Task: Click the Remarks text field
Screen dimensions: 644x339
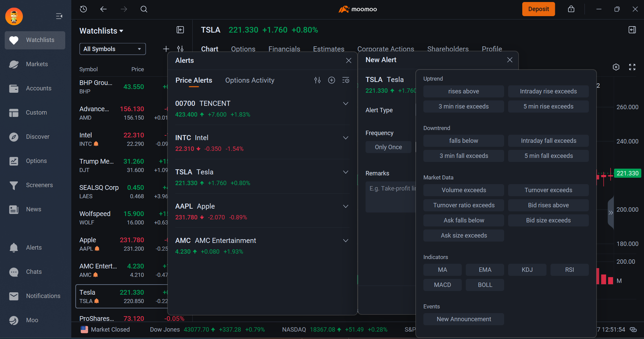Action: click(391, 197)
